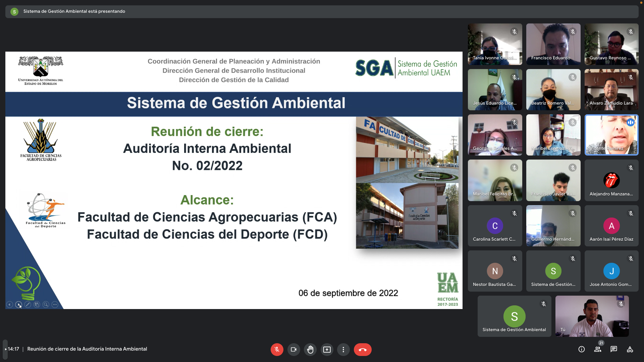Viewport: 644px width, 362px height.
Task: Click the large Sistema de Gestión Ambiental S avatar
Action: coord(514,316)
